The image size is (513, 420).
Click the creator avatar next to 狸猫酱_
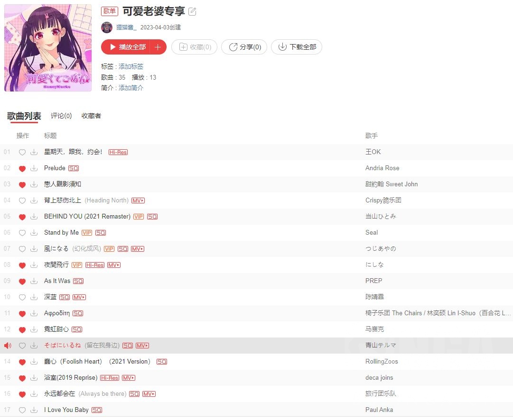pyautogui.click(x=107, y=27)
